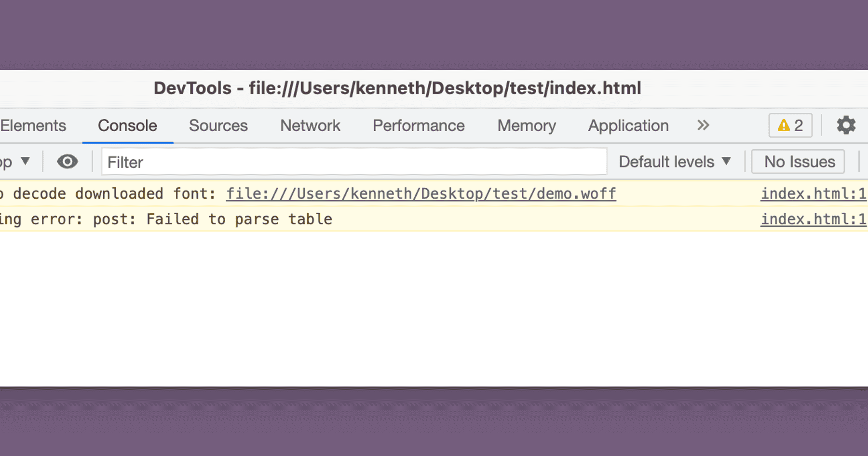The image size is (868, 456).
Task: Select the Application tab
Action: (x=628, y=125)
